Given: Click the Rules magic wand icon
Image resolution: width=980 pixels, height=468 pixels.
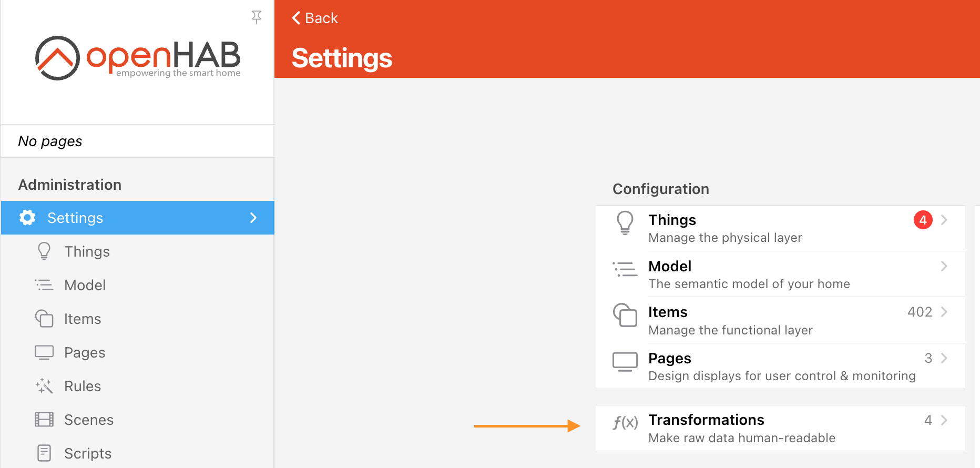Looking at the screenshot, I should pos(44,386).
